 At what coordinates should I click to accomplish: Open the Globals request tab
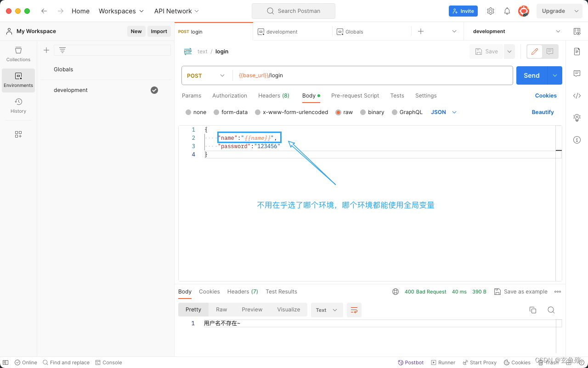(x=372, y=31)
